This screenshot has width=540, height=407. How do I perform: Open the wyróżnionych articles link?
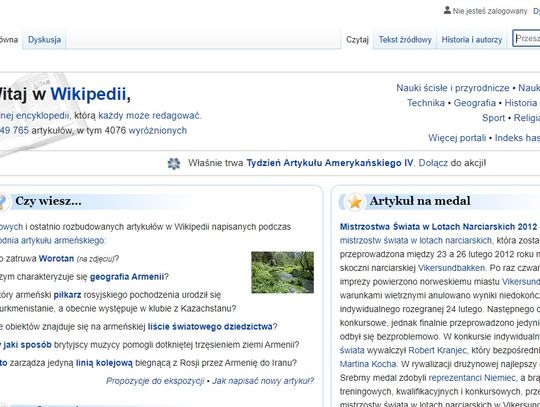(157, 131)
